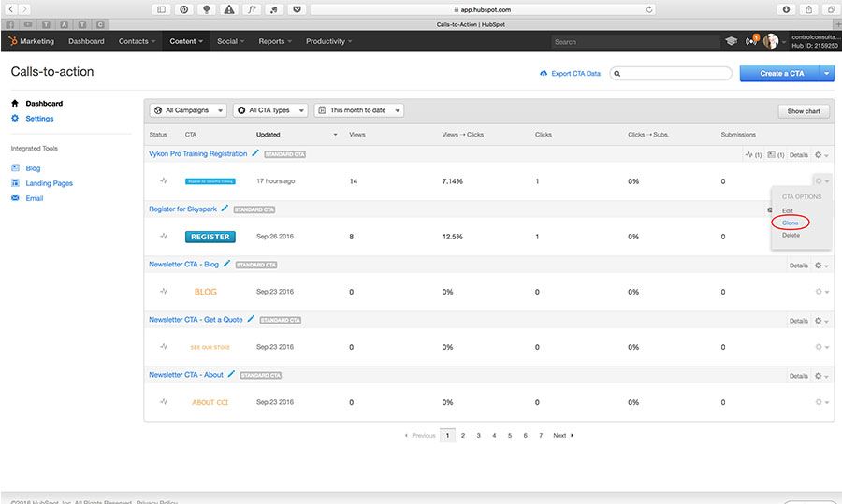This screenshot has width=842, height=504.
Task: Click the Export CTA Data link
Action: tap(575, 74)
